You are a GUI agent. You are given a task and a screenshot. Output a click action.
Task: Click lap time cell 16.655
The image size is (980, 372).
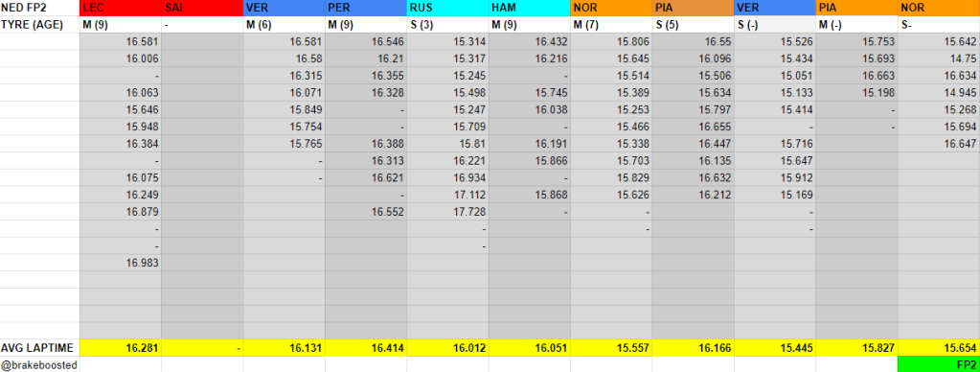(x=694, y=127)
